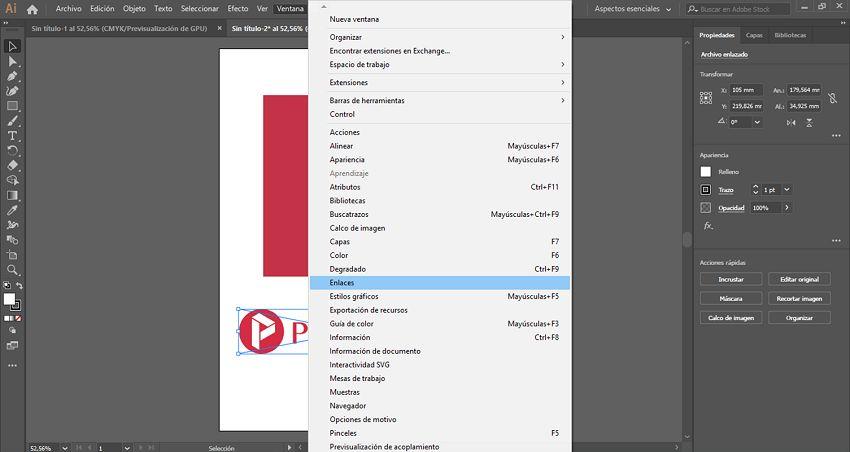The image size is (850, 452).
Task: Open more options in Apariencia section
Action: (836, 241)
